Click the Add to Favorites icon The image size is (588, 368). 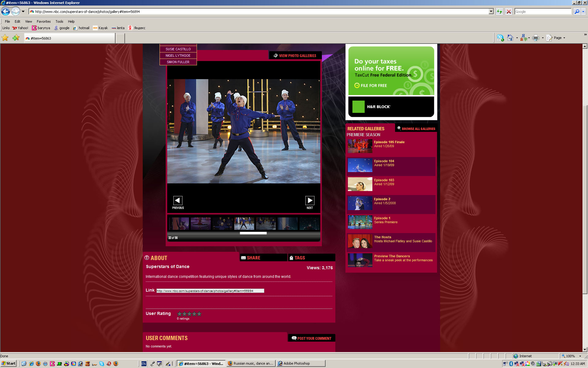coord(16,38)
